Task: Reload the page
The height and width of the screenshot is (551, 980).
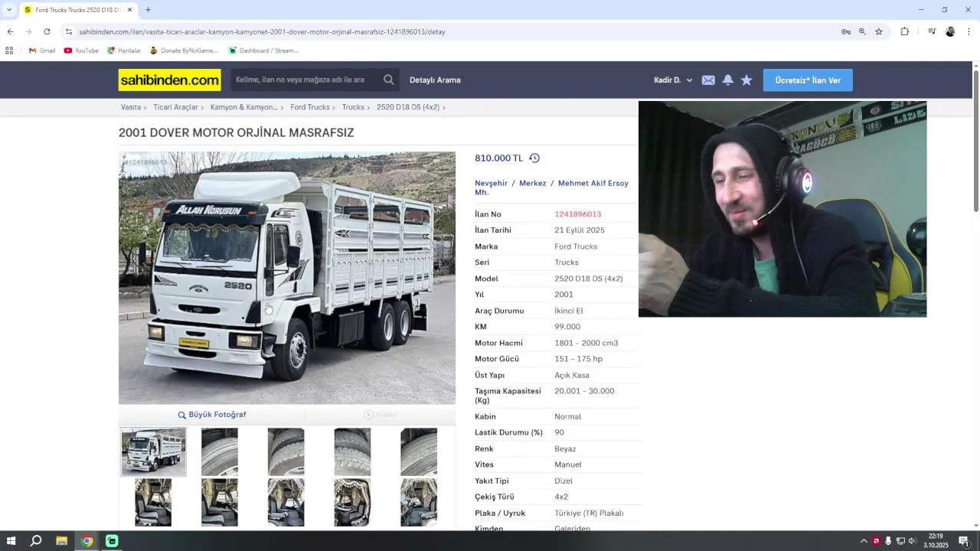Action: tap(47, 31)
